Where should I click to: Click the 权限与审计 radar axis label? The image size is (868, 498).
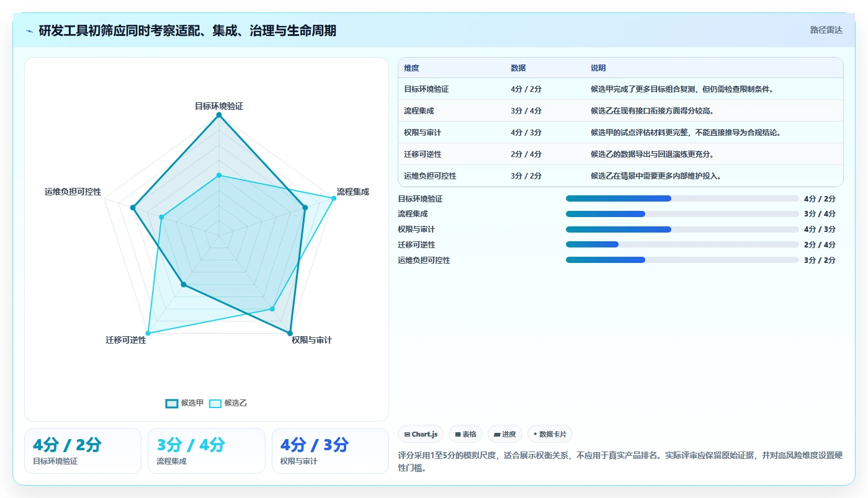click(311, 340)
